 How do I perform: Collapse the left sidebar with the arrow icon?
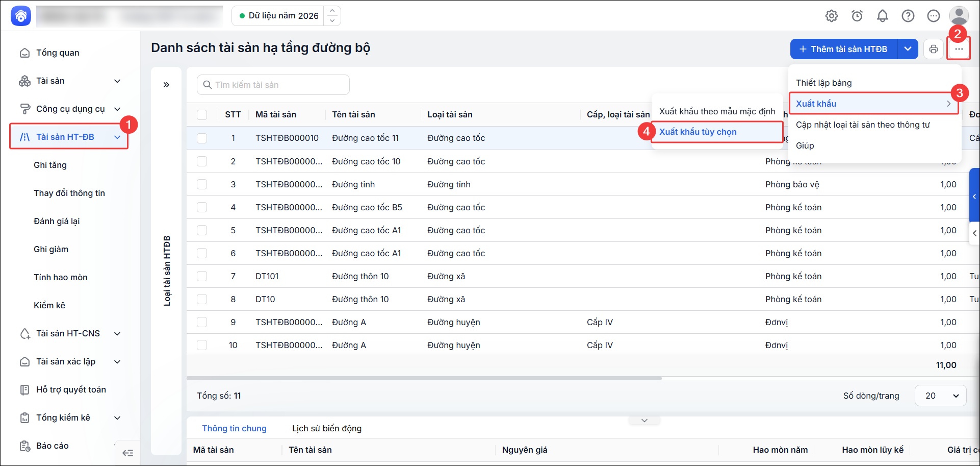point(128,453)
